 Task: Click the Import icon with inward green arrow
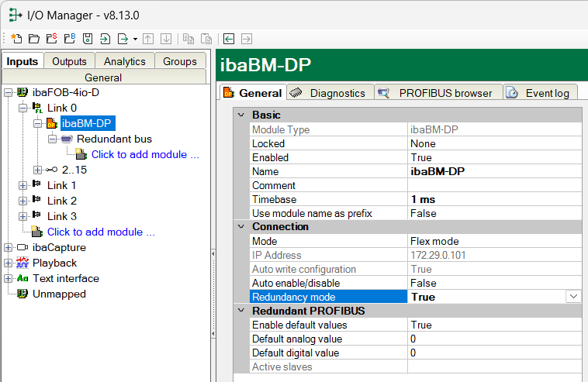pos(105,39)
